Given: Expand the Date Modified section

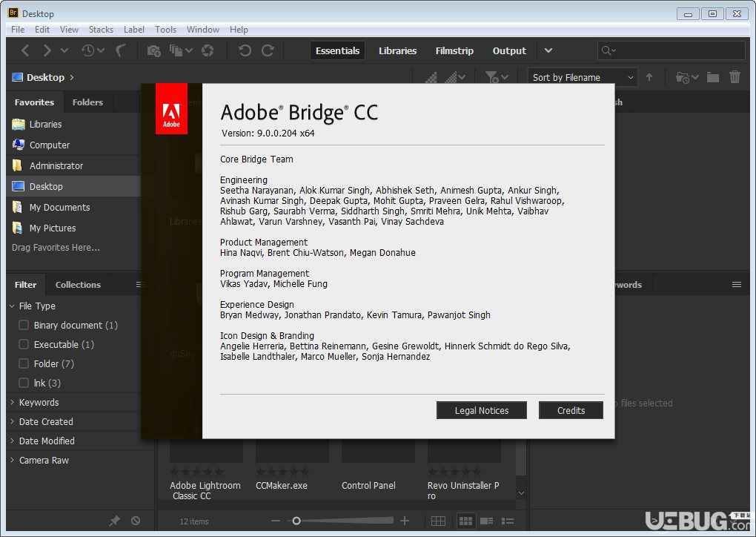Looking at the screenshot, I should click(x=12, y=441).
